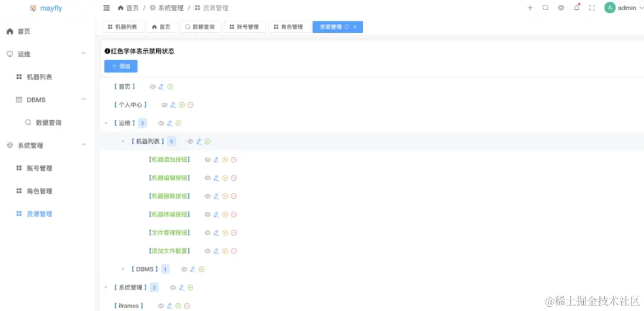Image resolution: width=644 pixels, height=311 pixels.
Task: Click 系统管理 in the breadcrumb
Action: 171,8
